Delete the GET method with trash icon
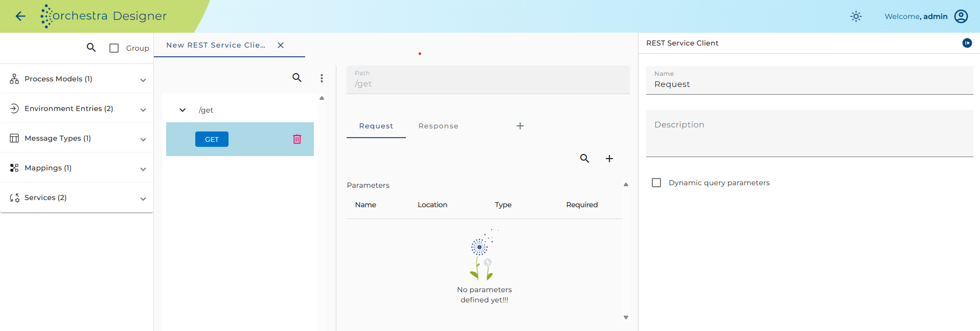Screen dimensions: 980x331 click(297, 139)
